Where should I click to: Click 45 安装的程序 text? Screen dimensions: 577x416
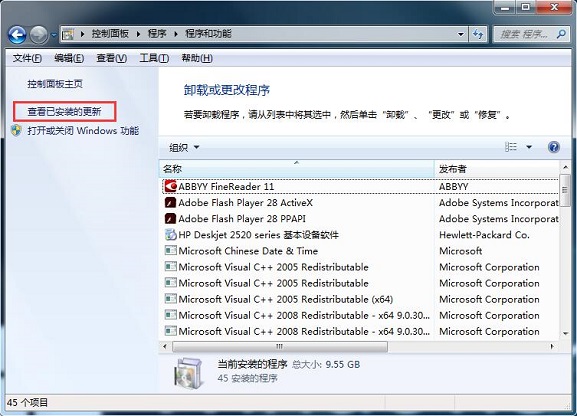247,378
